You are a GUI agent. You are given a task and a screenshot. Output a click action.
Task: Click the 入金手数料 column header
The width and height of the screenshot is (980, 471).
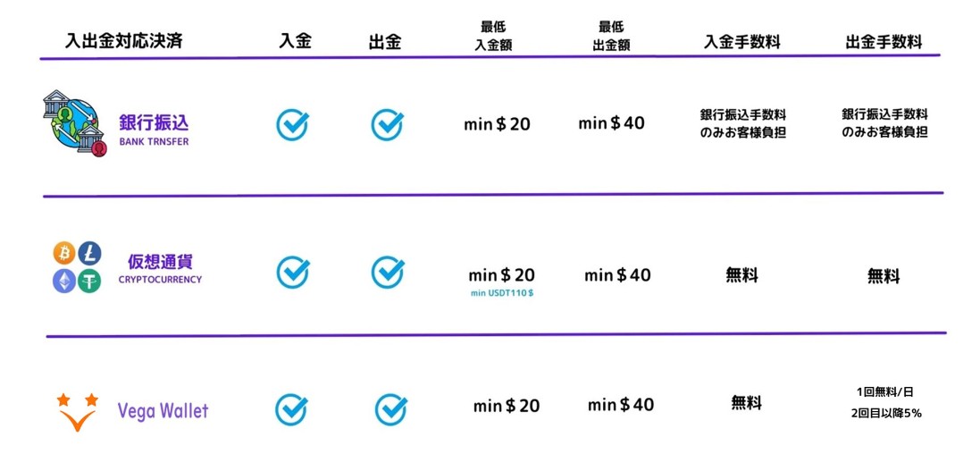741,41
